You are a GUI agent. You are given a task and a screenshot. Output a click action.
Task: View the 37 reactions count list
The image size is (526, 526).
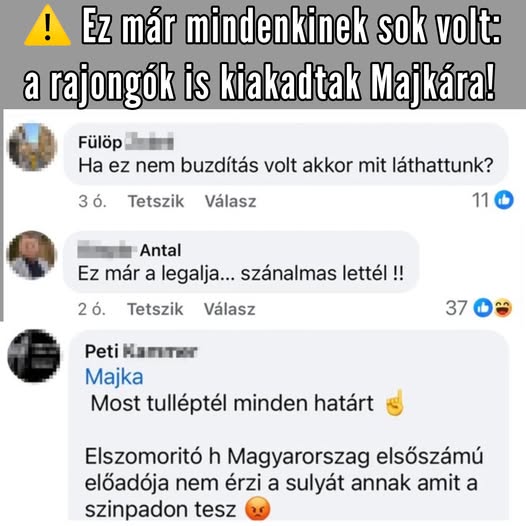tap(456, 308)
